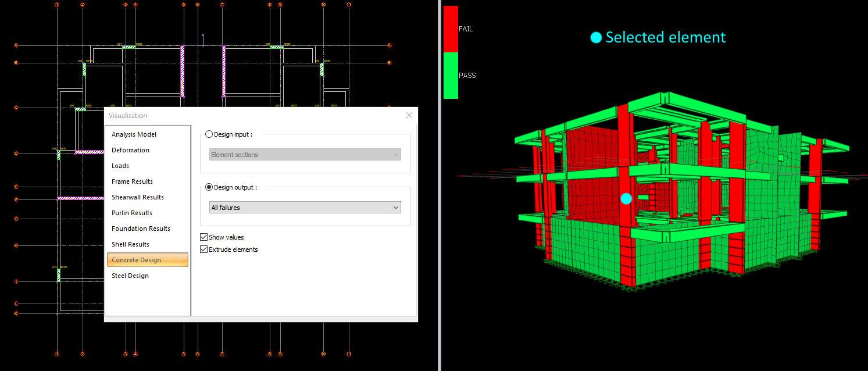The height and width of the screenshot is (371, 868).
Task: Show Shearwall Results
Action: pos(138,197)
